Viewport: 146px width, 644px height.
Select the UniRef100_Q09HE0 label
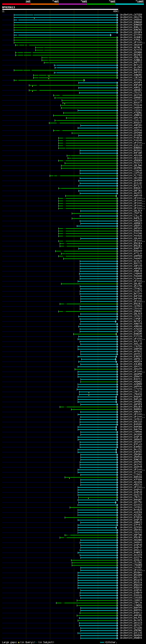pos(131,37)
